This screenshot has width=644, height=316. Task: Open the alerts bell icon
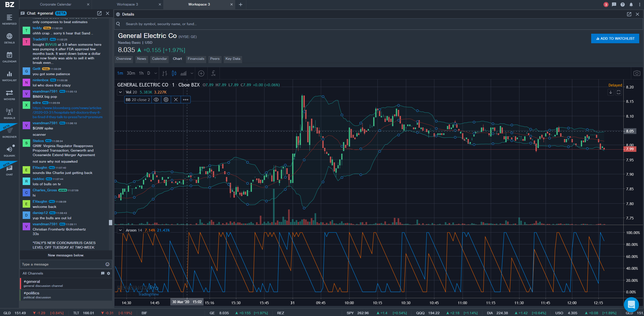(631, 5)
